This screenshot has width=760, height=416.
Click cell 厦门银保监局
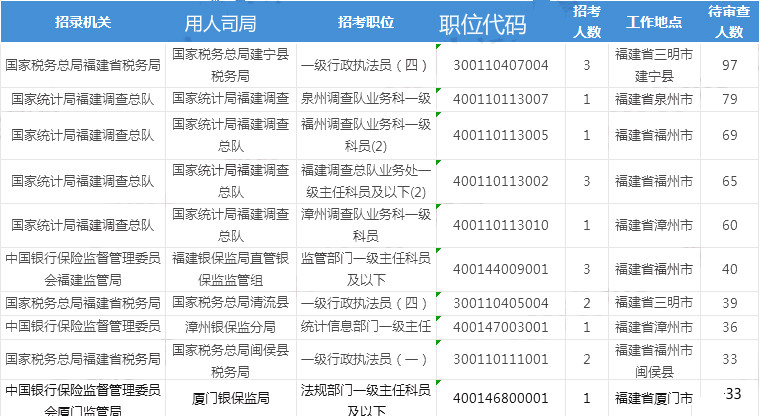tap(231, 399)
